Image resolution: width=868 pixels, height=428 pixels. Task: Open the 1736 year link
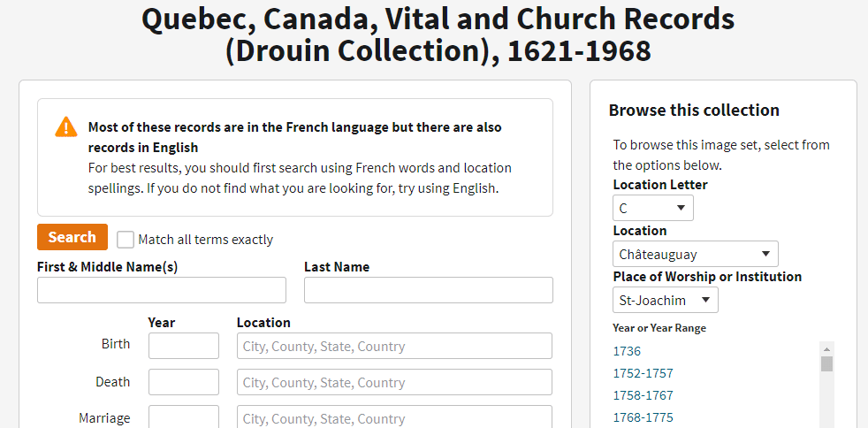point(627,351)
